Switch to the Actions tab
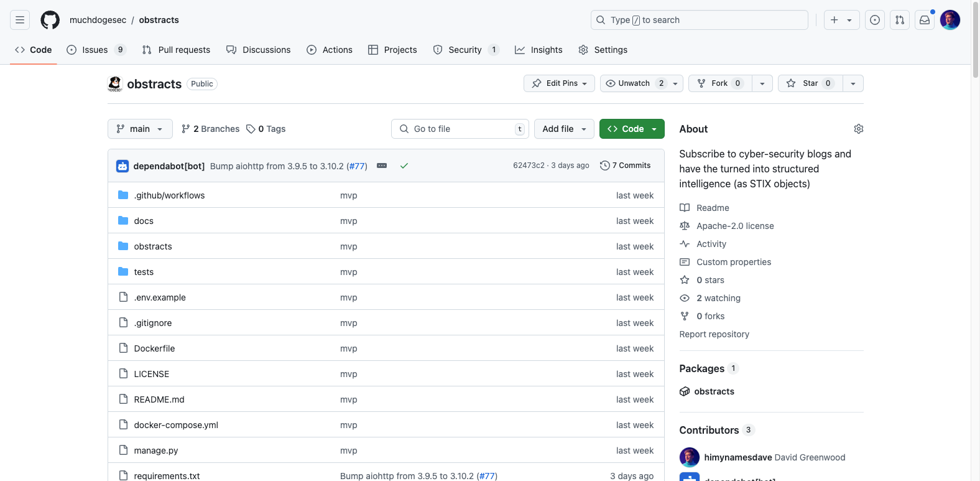Image resolution: width=980 pixels, height=481 pixels. 330,50
